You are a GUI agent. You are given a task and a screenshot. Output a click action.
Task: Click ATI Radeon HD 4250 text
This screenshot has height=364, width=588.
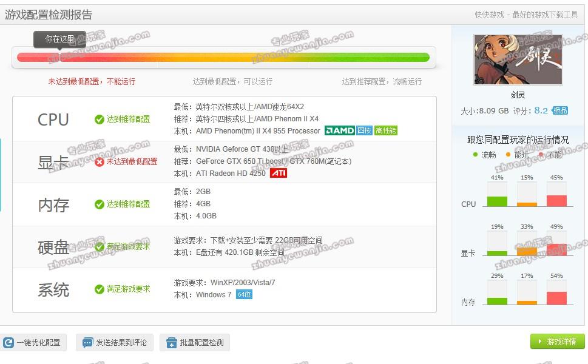231,173
